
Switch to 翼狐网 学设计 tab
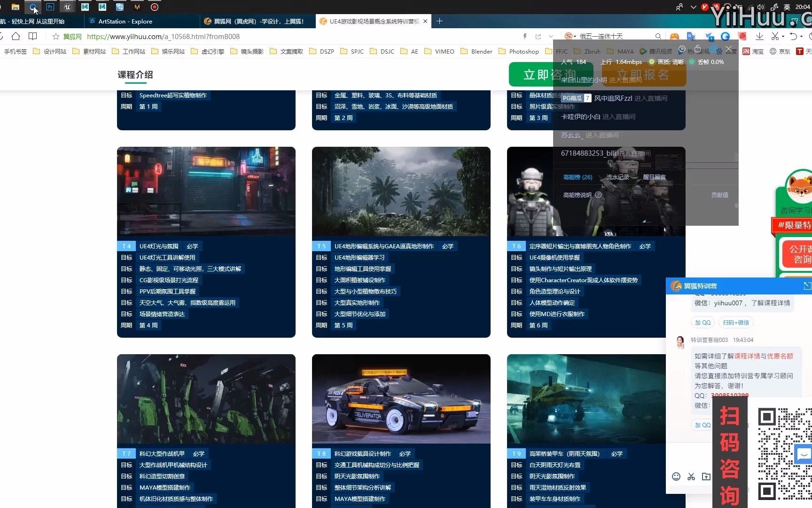[x=258, y=21]
